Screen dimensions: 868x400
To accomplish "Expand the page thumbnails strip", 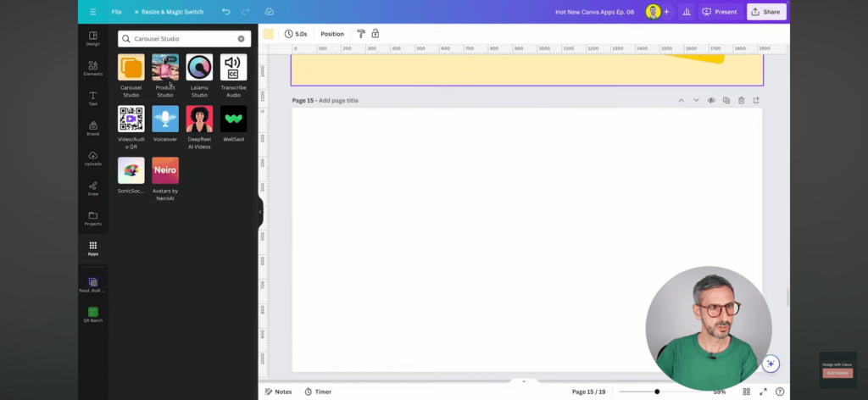I will tap(524, 381).
